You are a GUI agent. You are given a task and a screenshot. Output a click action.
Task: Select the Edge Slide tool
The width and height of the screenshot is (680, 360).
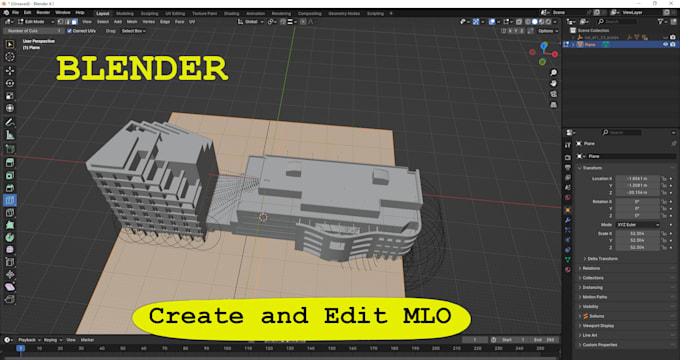(x=10, y=262)
